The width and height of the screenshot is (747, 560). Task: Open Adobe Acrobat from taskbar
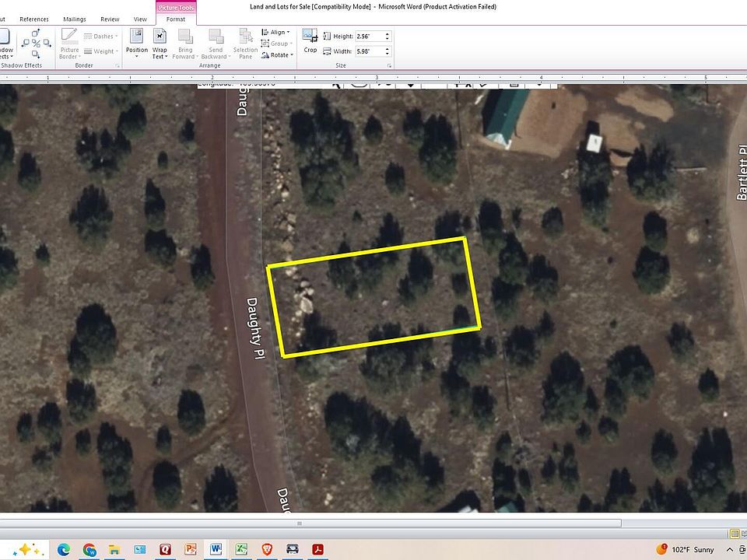317,550
